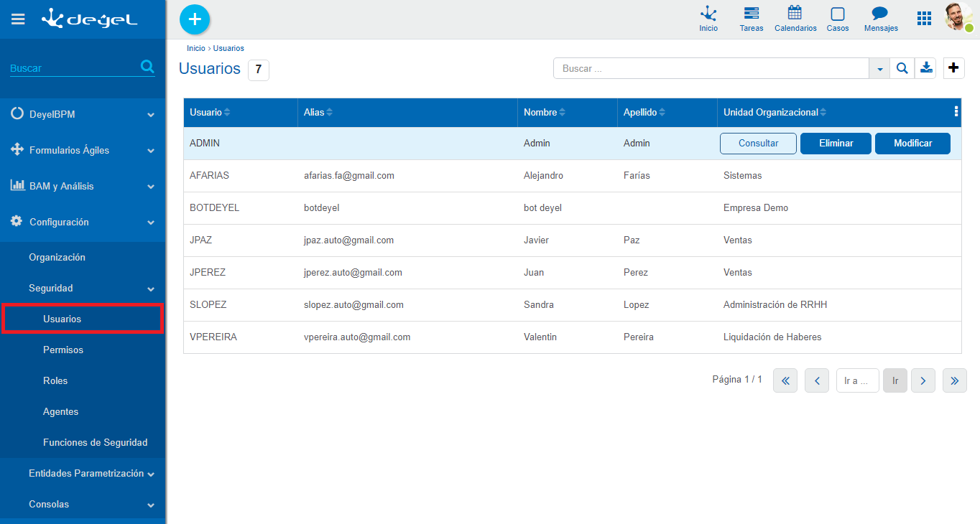Click the Usuarios breadcrumb link
This screenshot has width=980, height=524.
pos(228,48)
